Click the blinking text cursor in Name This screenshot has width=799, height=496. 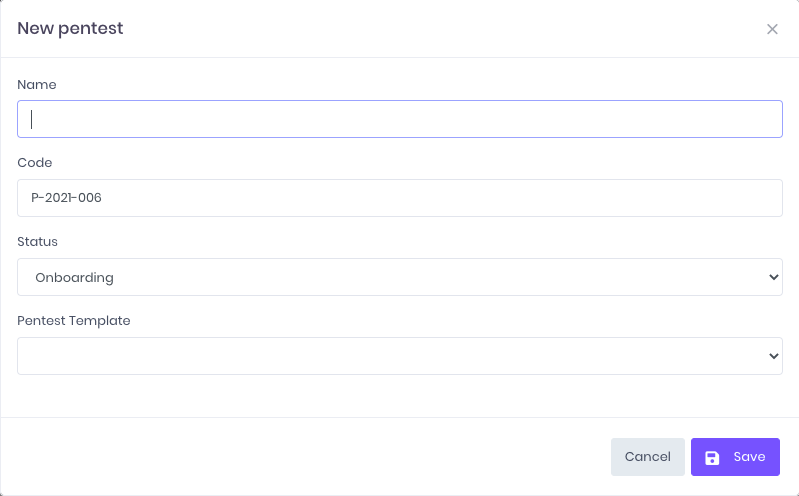(32, 119)
